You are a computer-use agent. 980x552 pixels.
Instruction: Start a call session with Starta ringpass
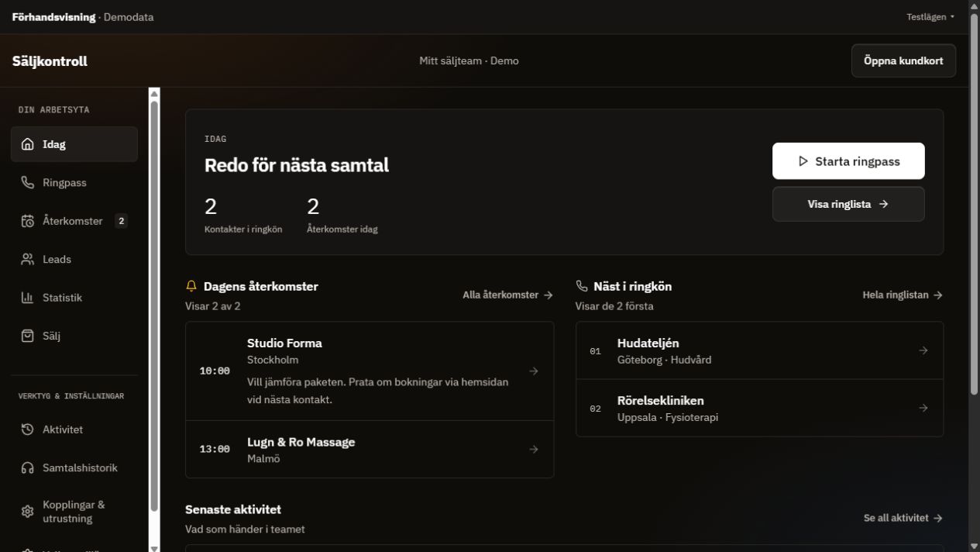tap(848, 161)
